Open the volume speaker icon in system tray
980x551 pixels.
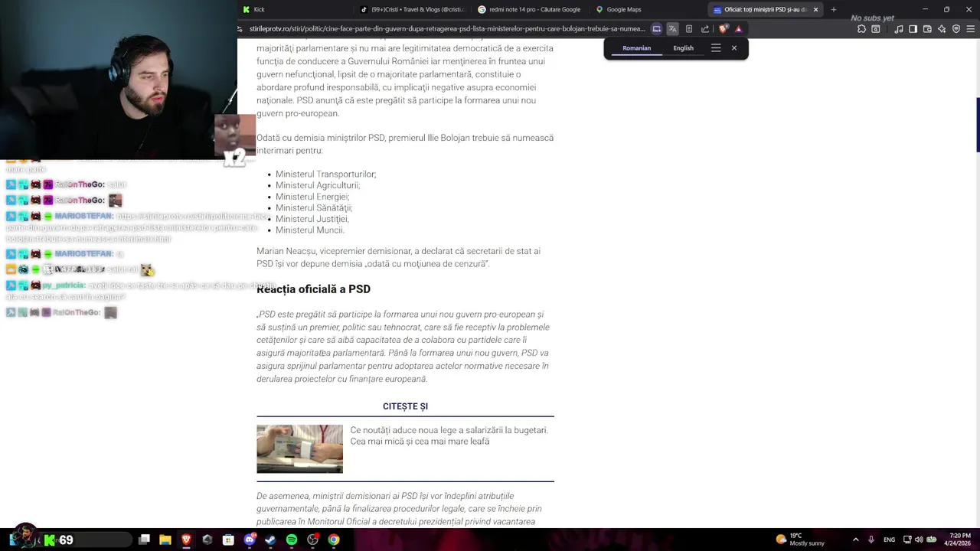[x=918, y=540]
